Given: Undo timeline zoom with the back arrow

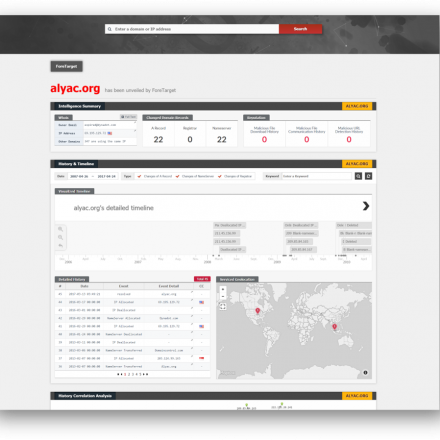Looking at the screenshot, I should click(60, 246).
